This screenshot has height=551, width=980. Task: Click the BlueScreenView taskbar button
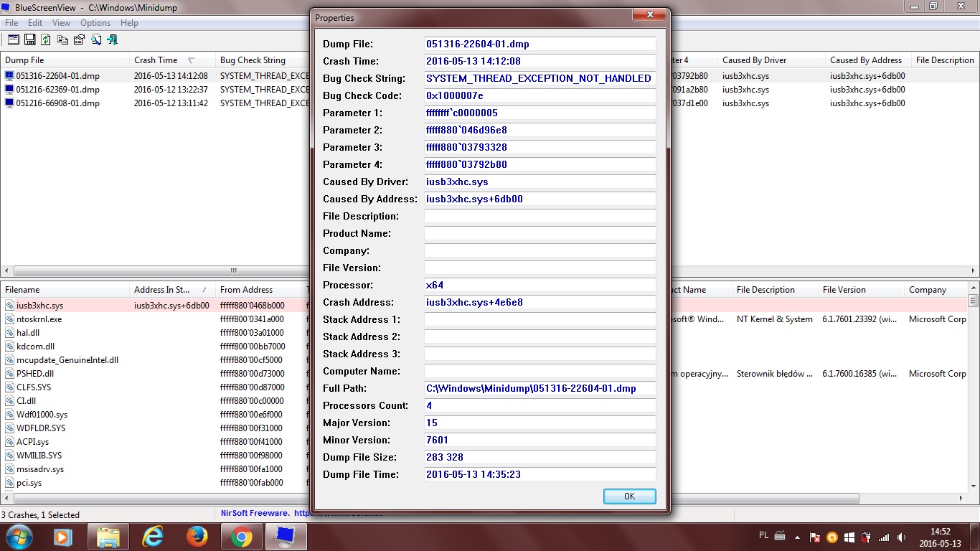[286, 537]
